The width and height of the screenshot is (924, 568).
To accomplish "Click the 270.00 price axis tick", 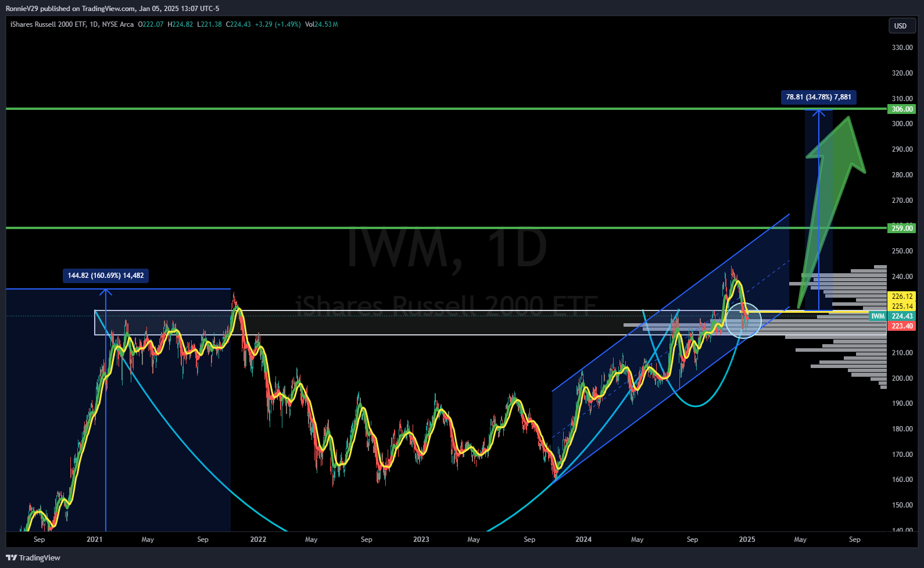I will [902, 201].
